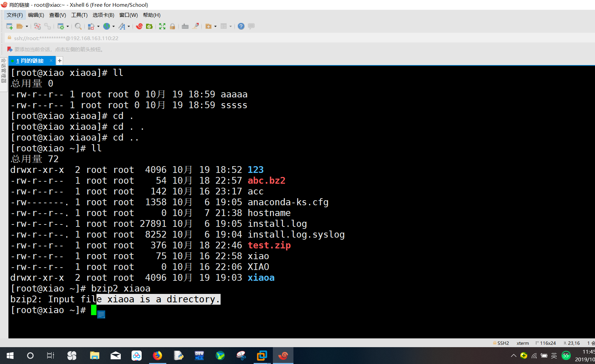Viewport: 595px width, 364px height.
Task: Open Firefox from the taskbar
Action: 158,356
